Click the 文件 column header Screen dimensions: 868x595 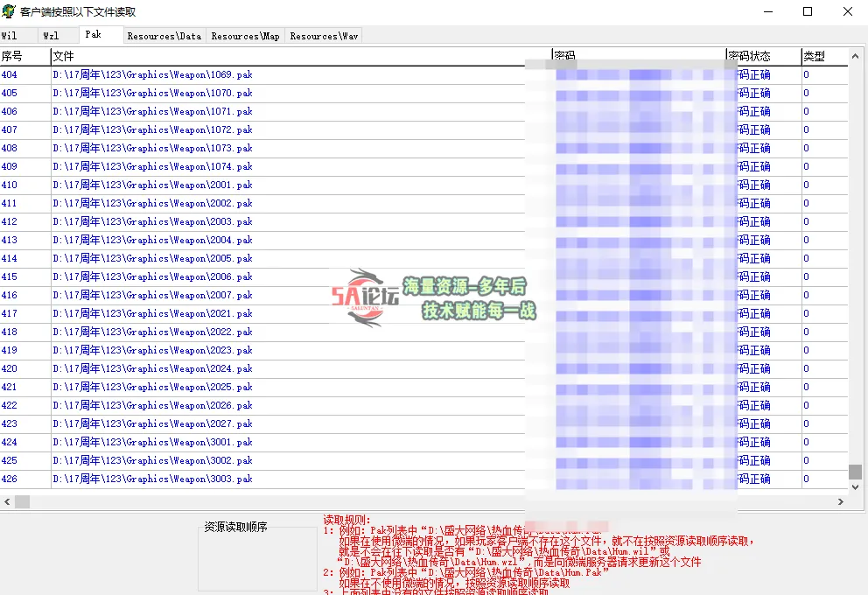coord(301,57)
